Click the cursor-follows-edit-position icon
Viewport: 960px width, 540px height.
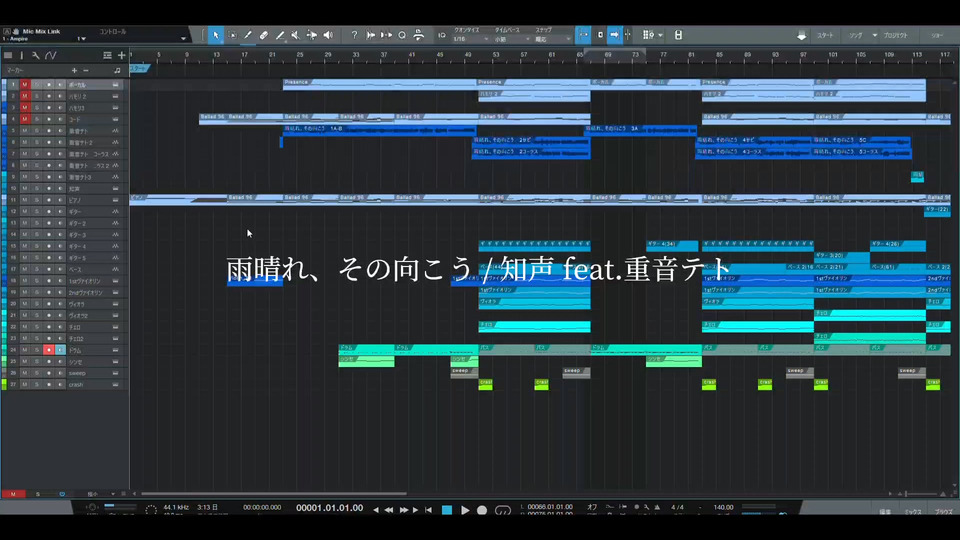point(628,35)
